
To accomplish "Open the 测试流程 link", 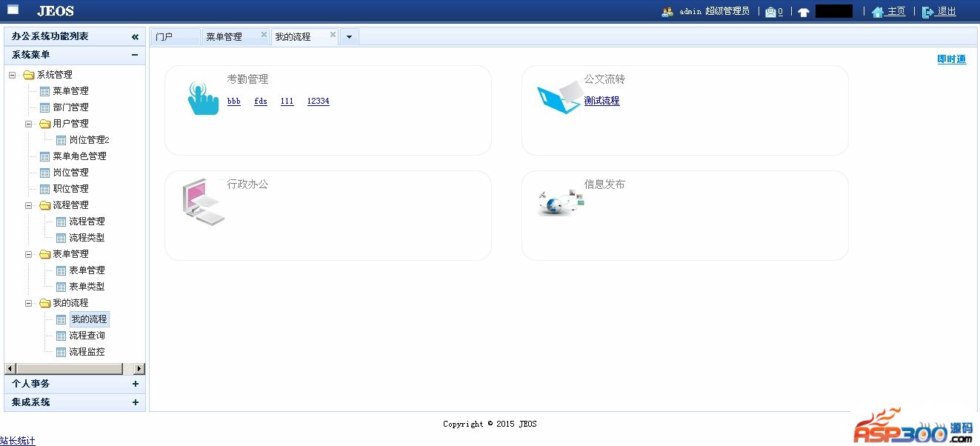I will (x=601, y=101).
